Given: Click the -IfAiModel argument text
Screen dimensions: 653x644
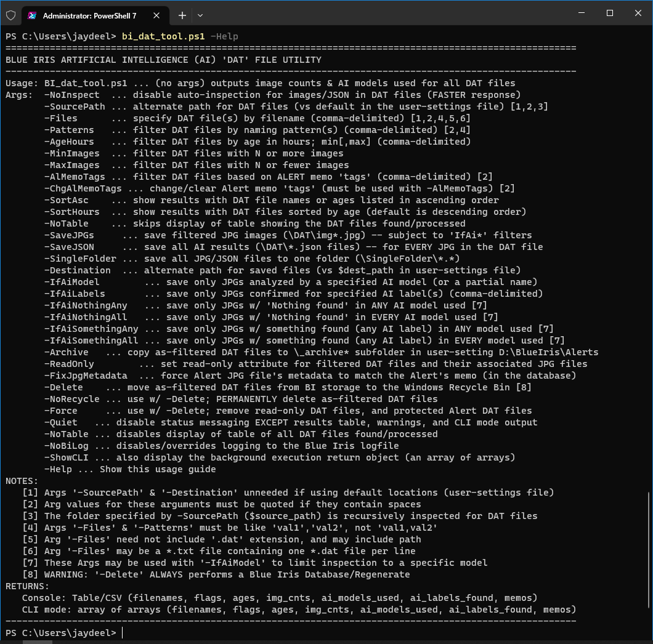Looking at the screenshot, I should point(71,282).
